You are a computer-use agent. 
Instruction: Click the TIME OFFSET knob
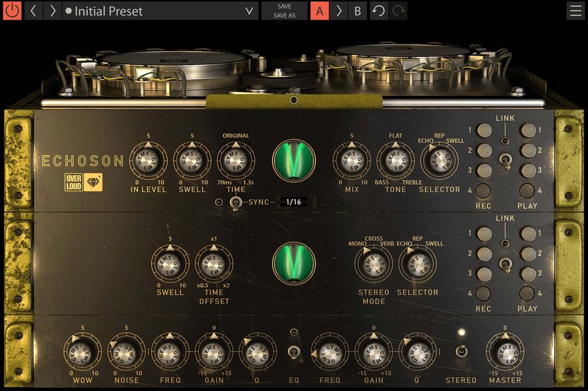coord(214,264)
